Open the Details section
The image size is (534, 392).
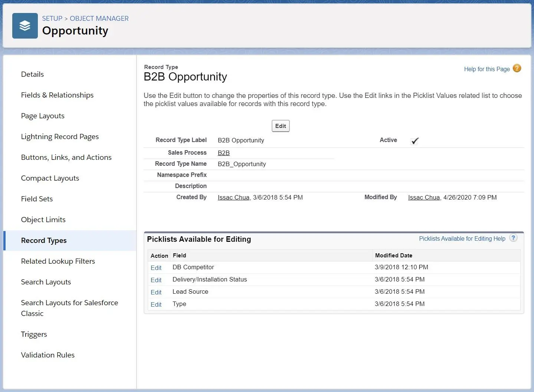[32, 74]
